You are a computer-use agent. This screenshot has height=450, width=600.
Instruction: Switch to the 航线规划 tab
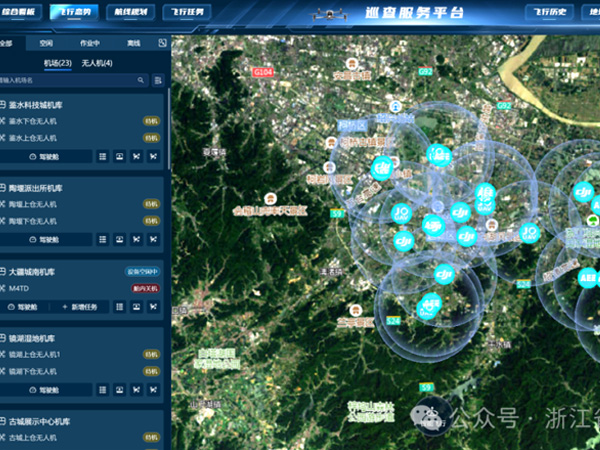[x=130, y=12]
